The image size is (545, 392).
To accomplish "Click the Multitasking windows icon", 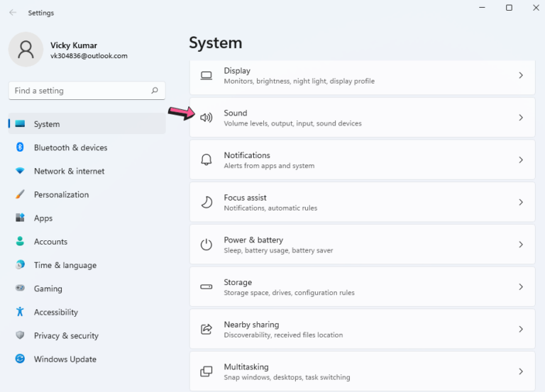I will click(x=207, y=371).
